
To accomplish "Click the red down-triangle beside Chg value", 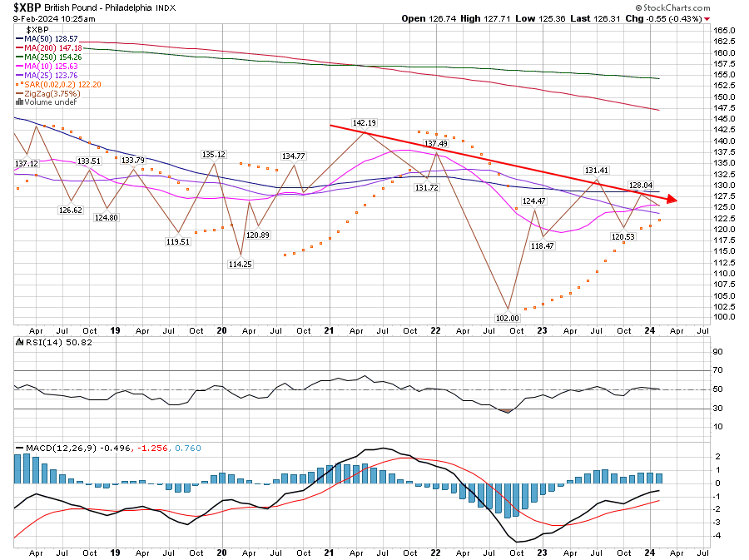I will pos(707,17).
